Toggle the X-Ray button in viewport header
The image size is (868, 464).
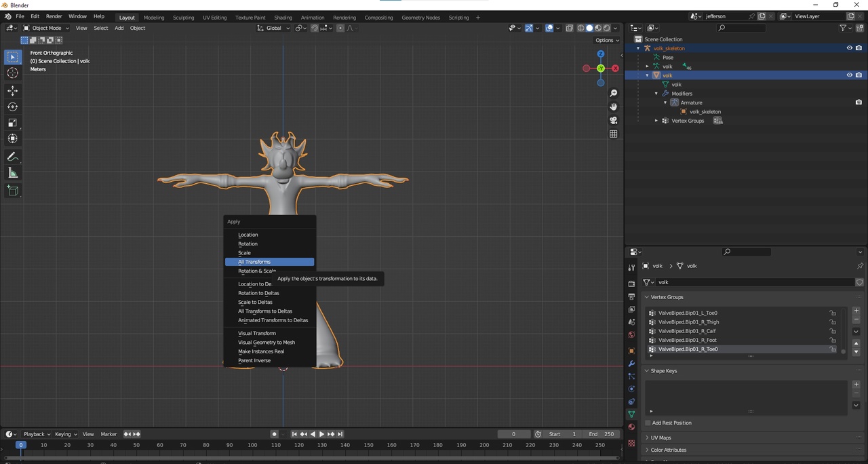coord(570,28)
